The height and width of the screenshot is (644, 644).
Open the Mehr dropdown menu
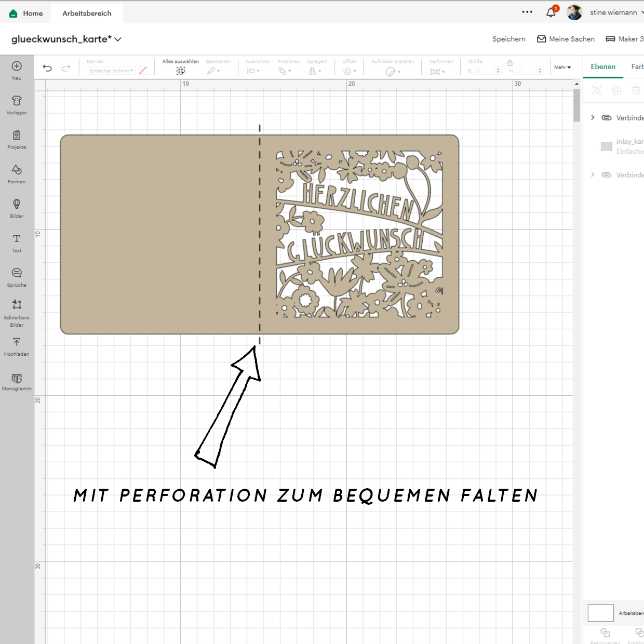tap(562, 68)
